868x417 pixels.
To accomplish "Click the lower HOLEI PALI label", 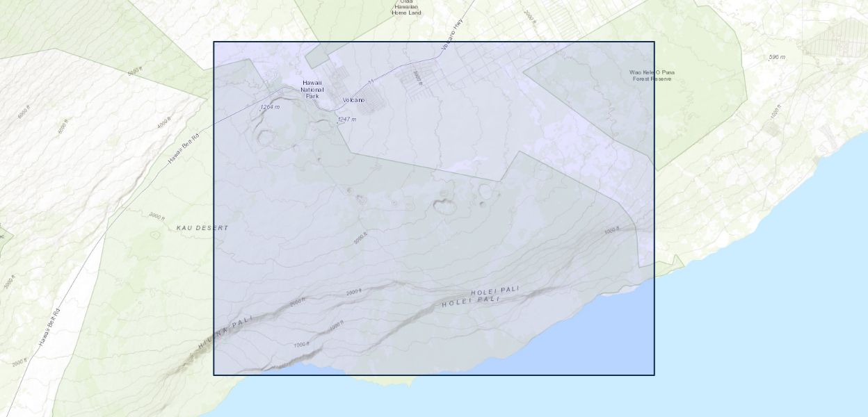I will [471, 302].
